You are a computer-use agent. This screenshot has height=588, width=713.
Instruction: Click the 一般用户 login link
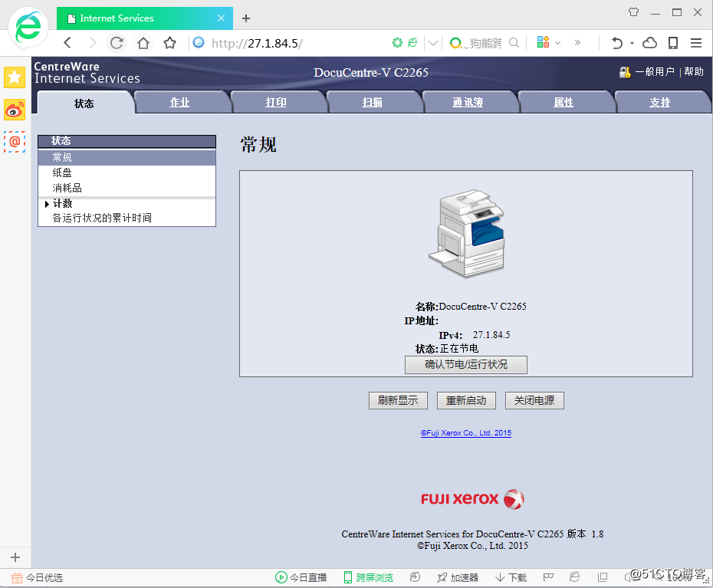[x=654, y=71]
